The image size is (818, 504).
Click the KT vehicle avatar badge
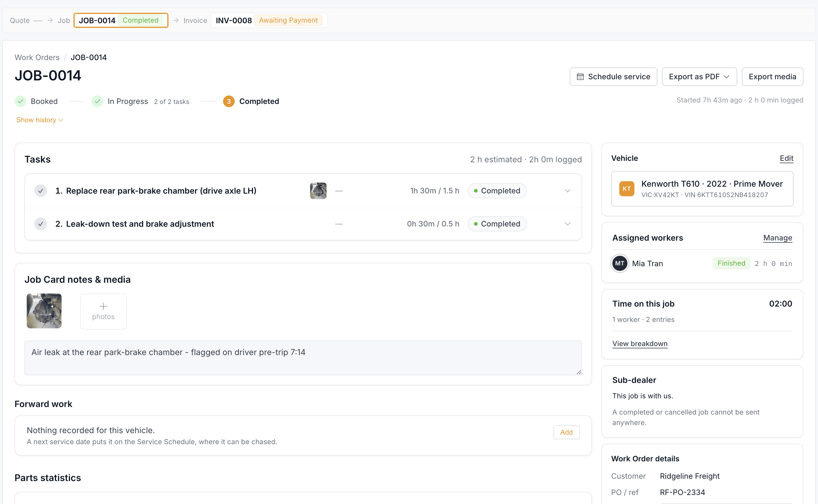(x=627, y=189)
